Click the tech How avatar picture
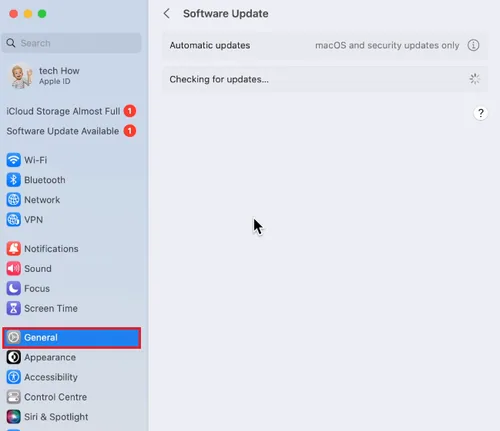Image resolution: width=500 pixels, height=431 pixels. (20, 76)
